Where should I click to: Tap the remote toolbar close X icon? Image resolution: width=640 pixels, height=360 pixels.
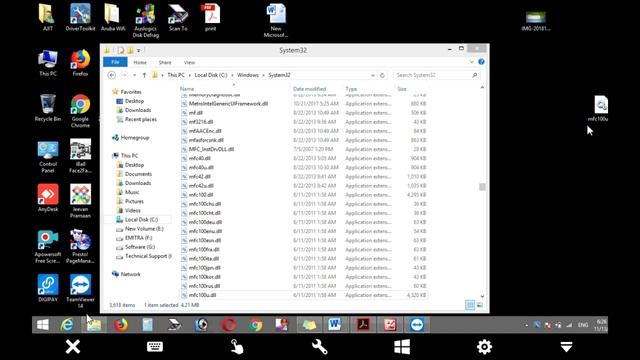tap(73, 347)
